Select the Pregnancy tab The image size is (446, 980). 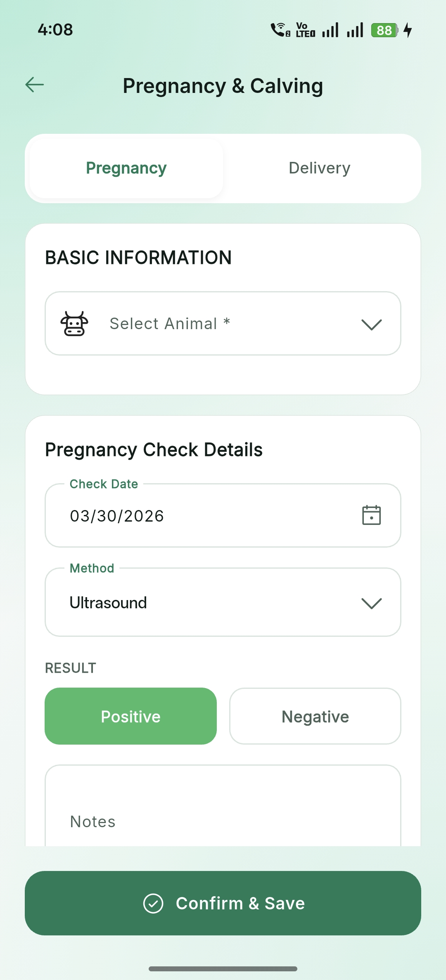pos(126,168)
